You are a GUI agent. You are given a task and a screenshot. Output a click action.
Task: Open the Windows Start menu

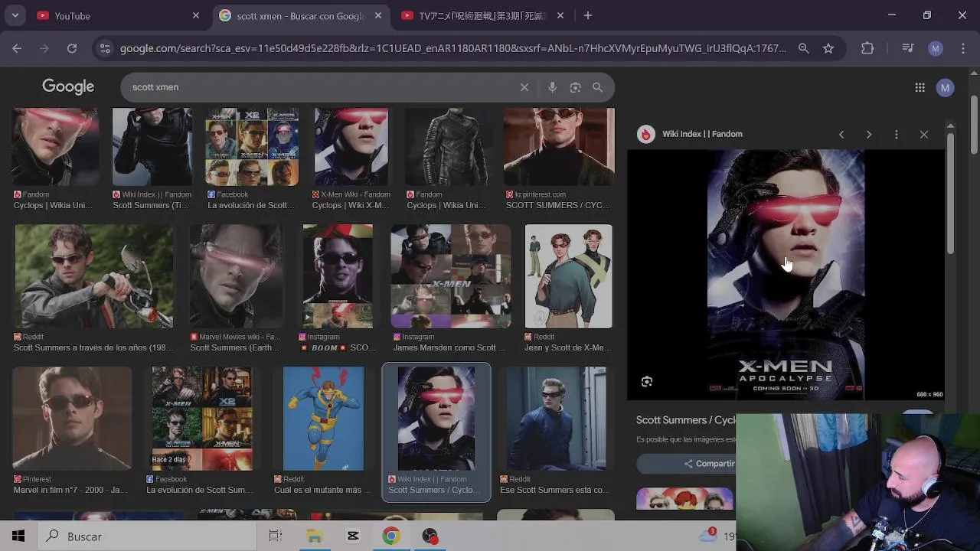pyautogui.click(x=18, y=536)
